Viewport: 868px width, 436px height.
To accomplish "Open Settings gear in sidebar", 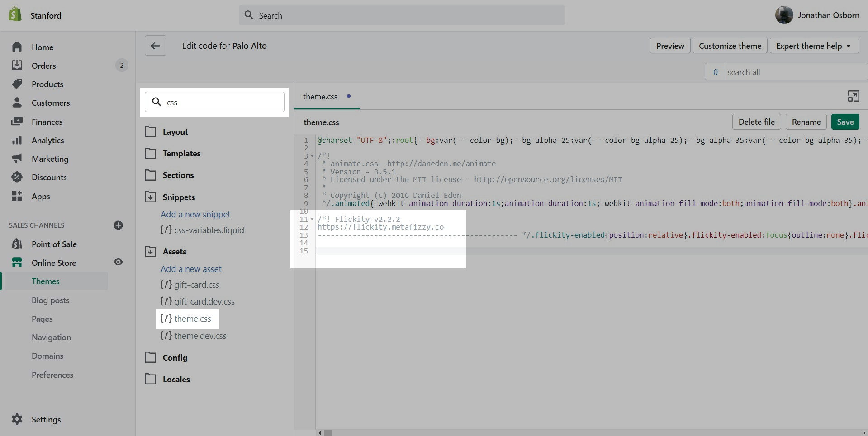I will pos(17,419).
